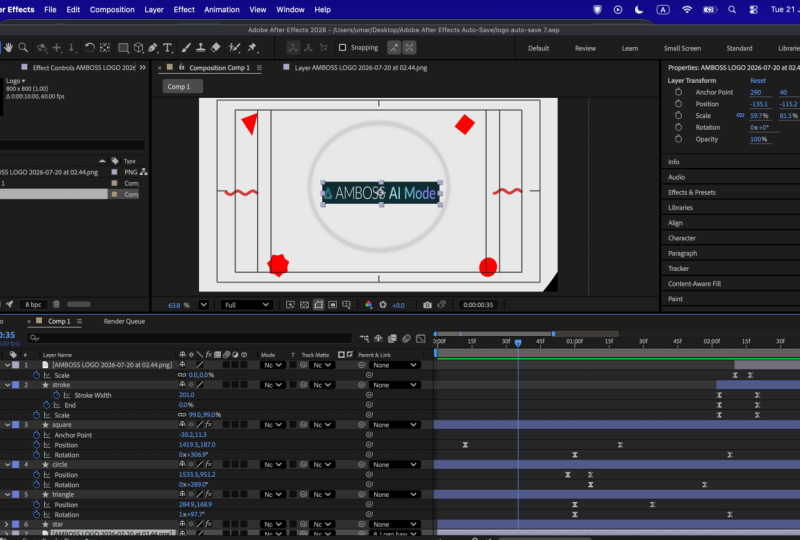Select the 3D cube tool in toolbar

coord(138,47)
